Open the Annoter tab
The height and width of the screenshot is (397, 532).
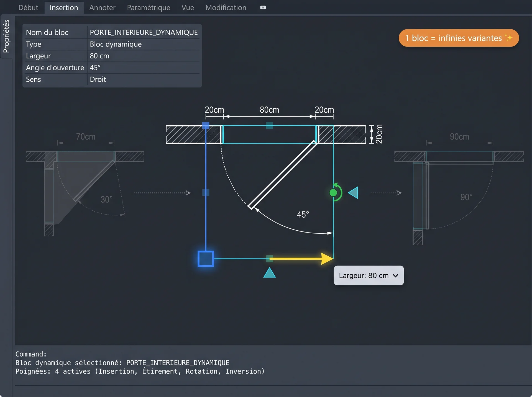point(102,7)
